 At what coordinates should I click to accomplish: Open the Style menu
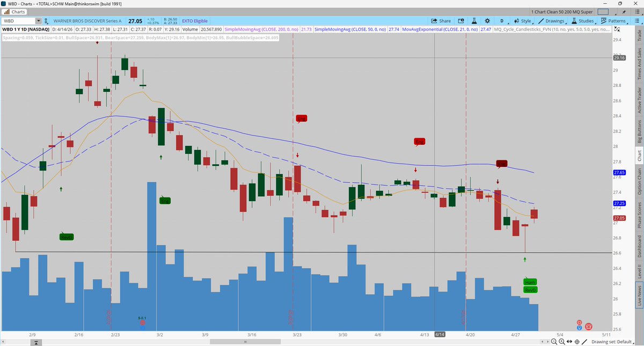(523, 21)
